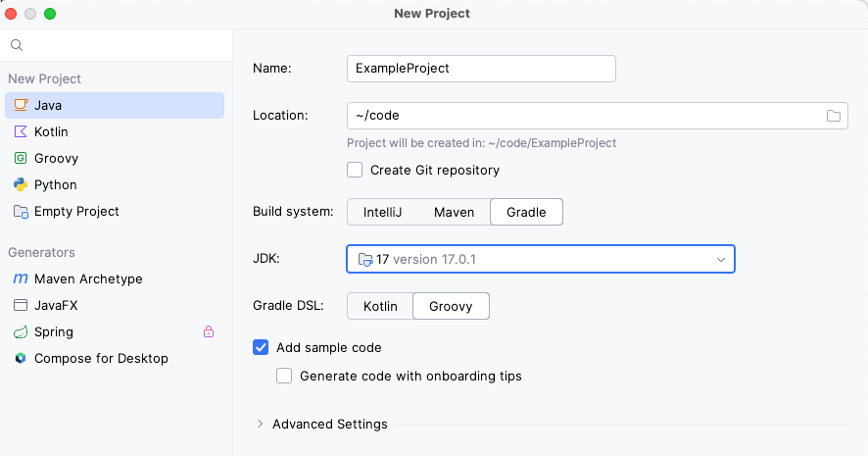Browse for location using folder icon
The image size is (868, 456).
click(833, 116)
